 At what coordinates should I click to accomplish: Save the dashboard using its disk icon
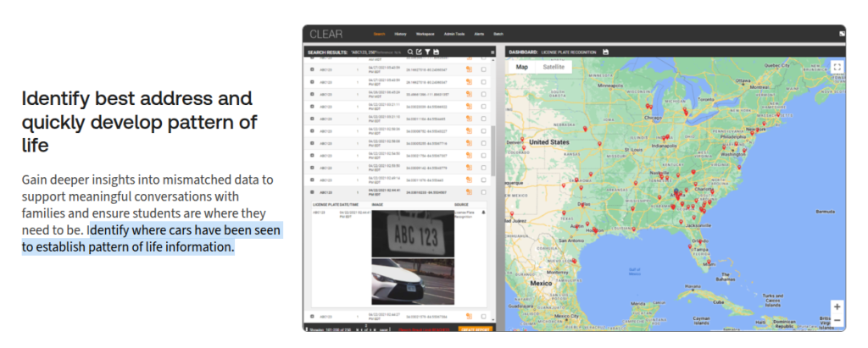[x=607, y=52]
